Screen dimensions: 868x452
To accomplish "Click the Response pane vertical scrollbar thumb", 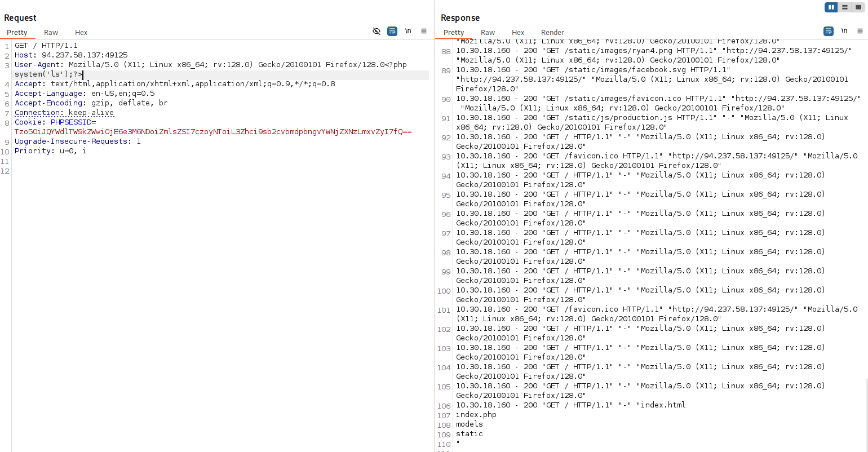I will pyautogui.click(x=866, y=414).
